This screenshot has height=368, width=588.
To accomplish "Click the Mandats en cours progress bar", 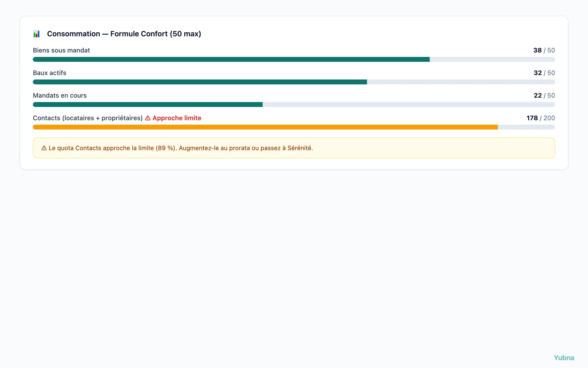I will [x=294, y=105].
